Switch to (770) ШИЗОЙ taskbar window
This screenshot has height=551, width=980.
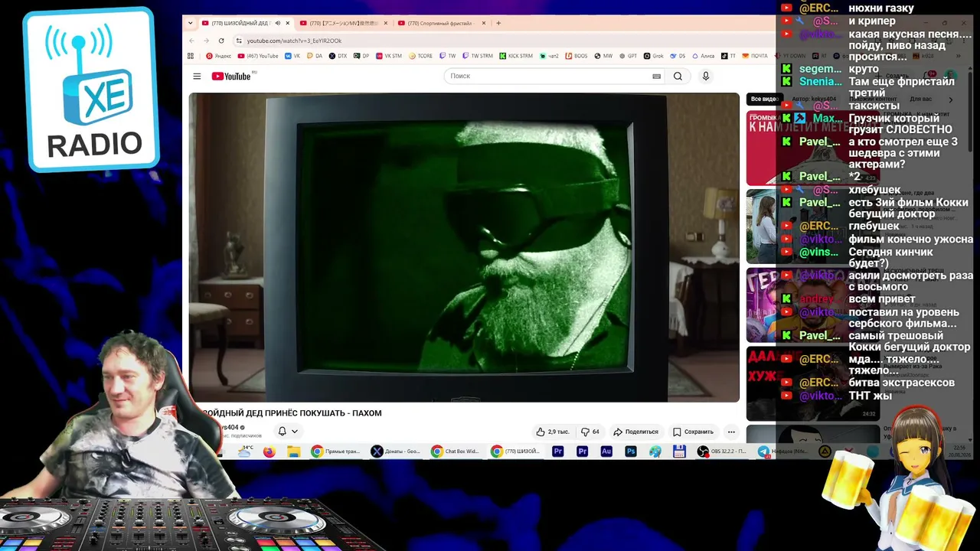point(515,452)
